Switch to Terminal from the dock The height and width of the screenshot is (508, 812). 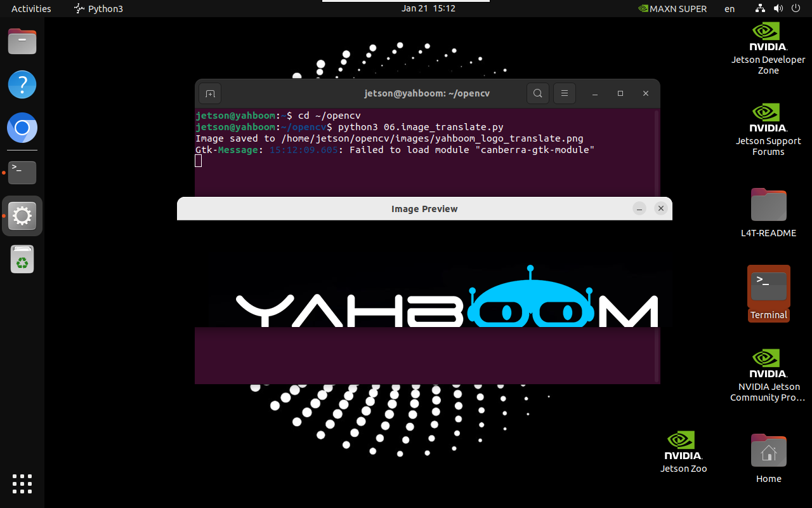pos(22,172)
